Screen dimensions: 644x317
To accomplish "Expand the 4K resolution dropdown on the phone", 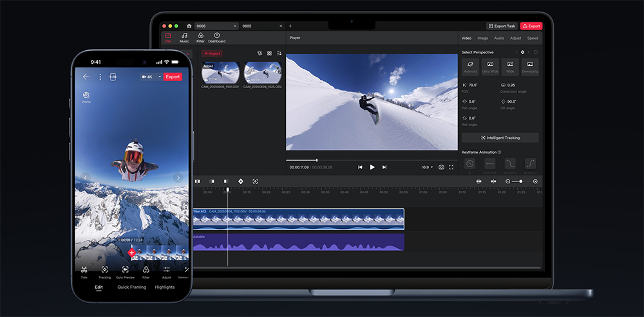I will pos(160,77).
